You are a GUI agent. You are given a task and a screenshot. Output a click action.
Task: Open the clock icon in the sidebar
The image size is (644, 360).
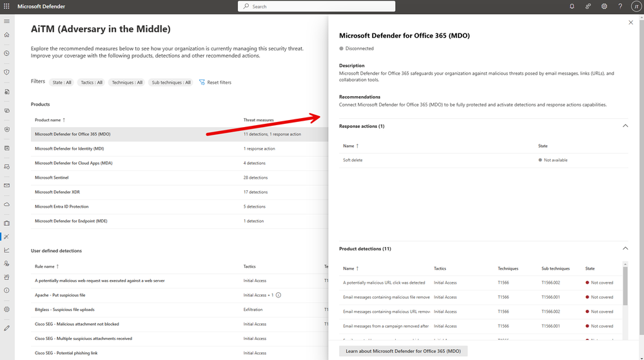[x=6, y=54]
